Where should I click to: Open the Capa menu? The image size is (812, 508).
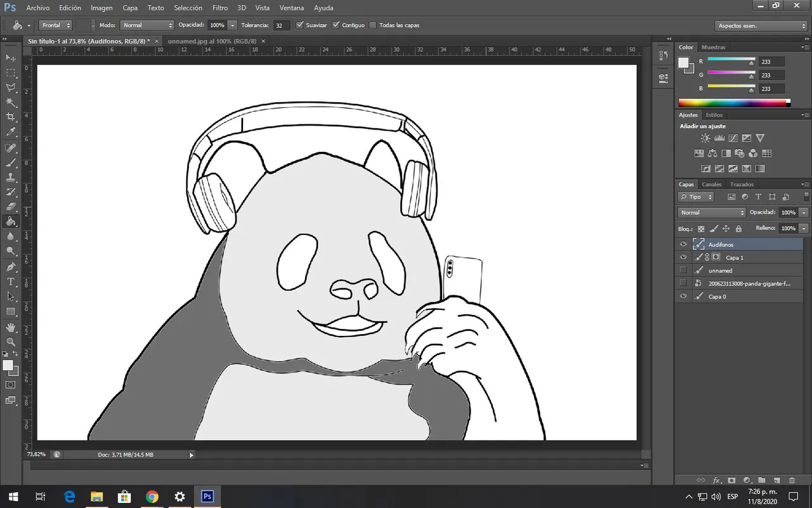[x=130, y=8]
